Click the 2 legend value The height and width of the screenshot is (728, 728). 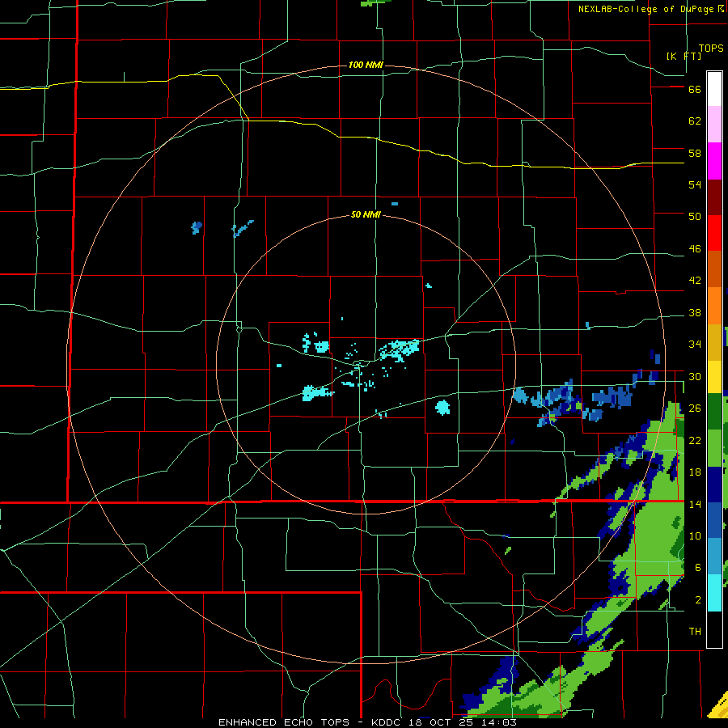click(x=698, y=600)
